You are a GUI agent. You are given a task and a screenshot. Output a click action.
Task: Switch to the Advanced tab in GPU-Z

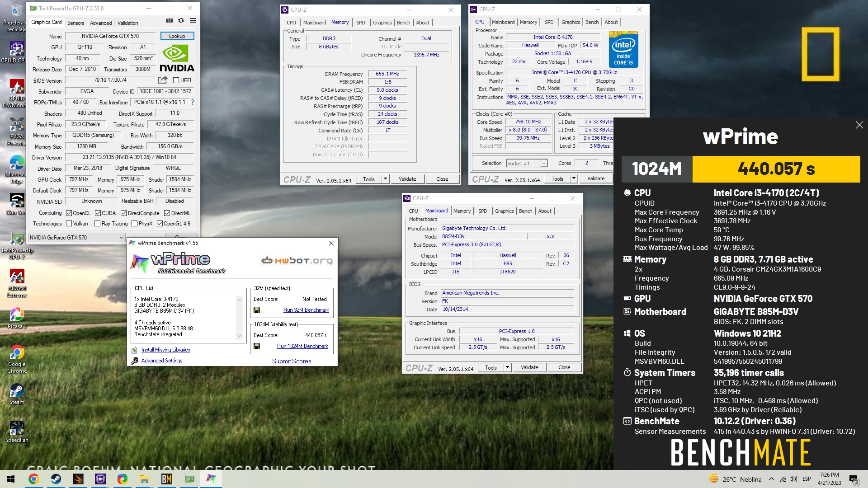(101, 23)
